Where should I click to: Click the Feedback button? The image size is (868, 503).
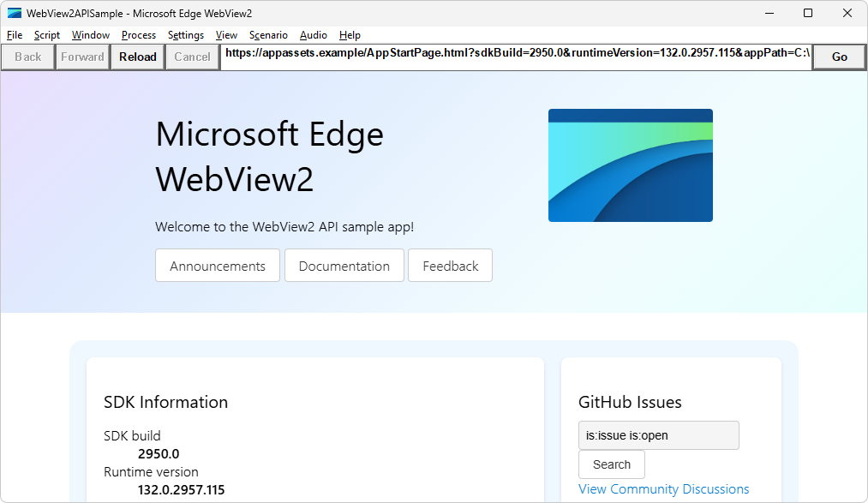point(450,266)
